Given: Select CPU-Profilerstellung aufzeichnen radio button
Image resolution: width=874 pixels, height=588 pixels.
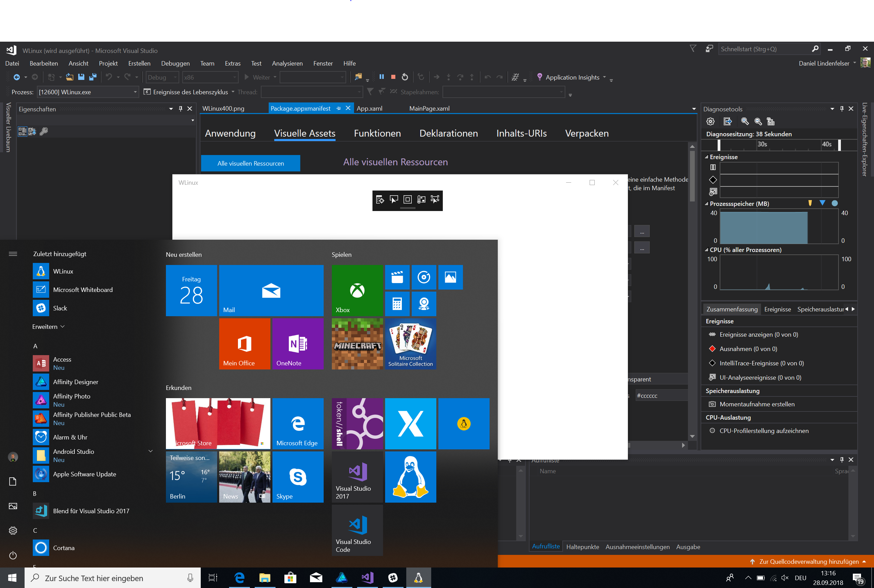Looking at the screenshot, I should [712, 431].
